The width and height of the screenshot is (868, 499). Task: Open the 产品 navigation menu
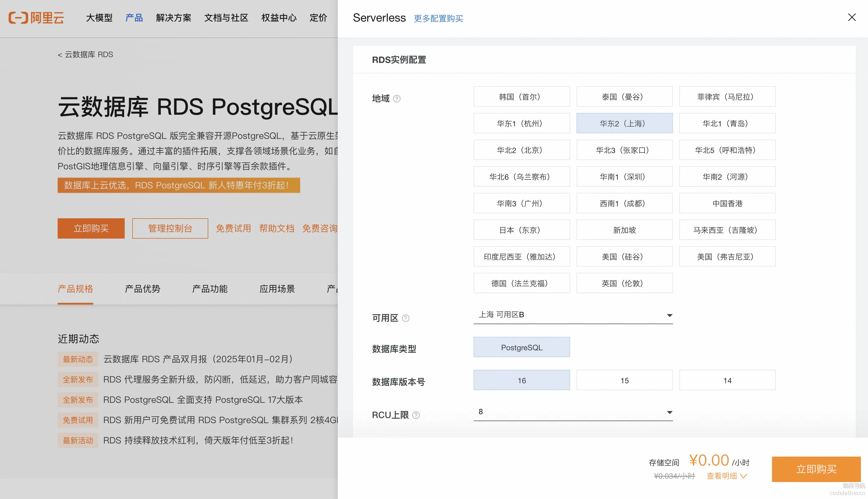pyautogui.click(x=134, y=18)
